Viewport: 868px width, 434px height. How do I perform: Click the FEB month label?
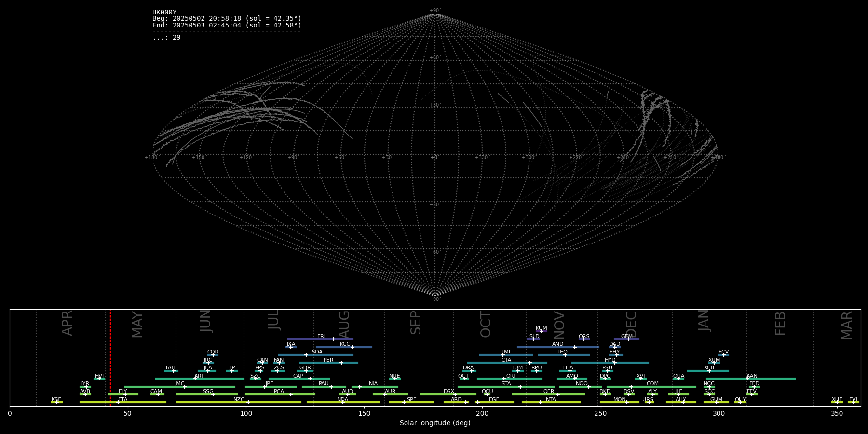click(780, 323)
